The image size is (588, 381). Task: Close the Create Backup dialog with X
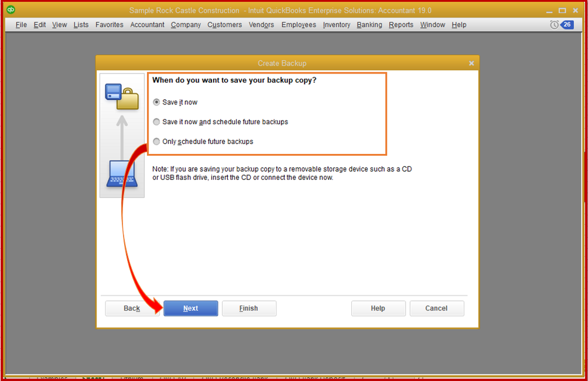pos(471,63)
